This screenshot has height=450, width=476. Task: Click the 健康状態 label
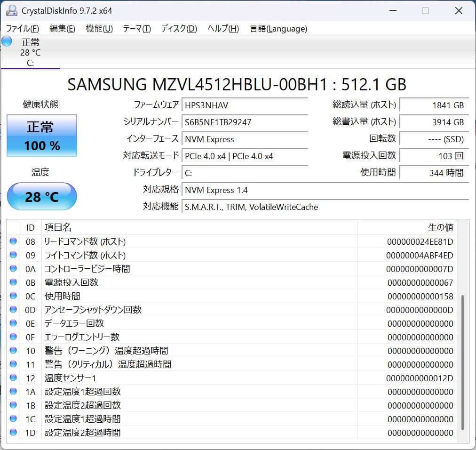tap(40, 104)
